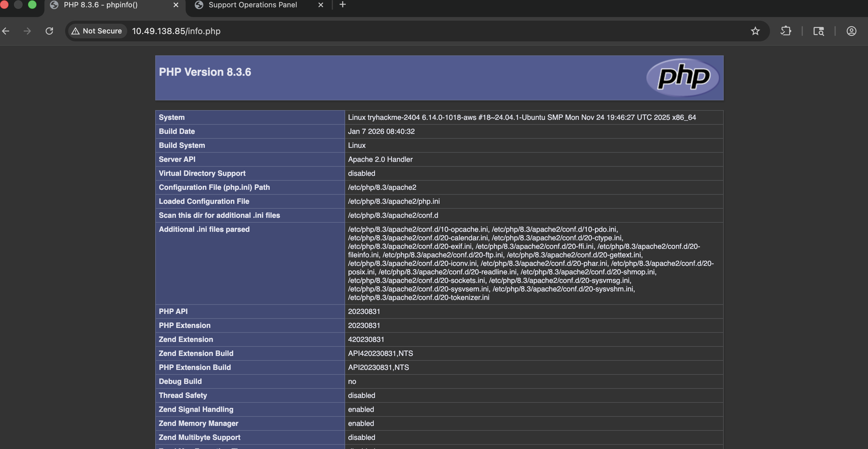Click the Zend Memory Manager label
This screenshot has height=449, width=868.
pyautogui.click(x=198, y=423)
